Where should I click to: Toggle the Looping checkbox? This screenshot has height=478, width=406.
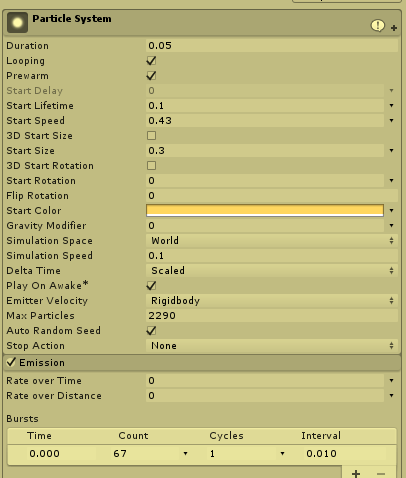point(151,61)
